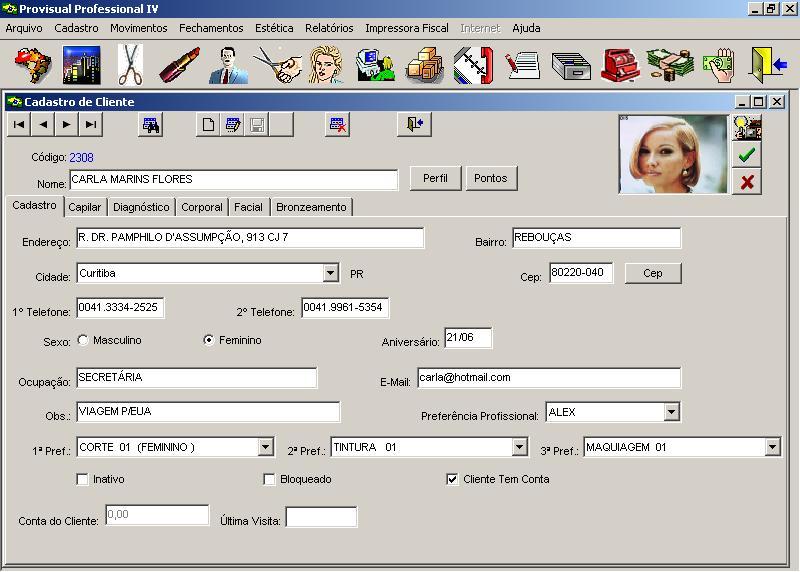Click the Perfil button
Screen dimensions: 800x572
pos(435,178)
